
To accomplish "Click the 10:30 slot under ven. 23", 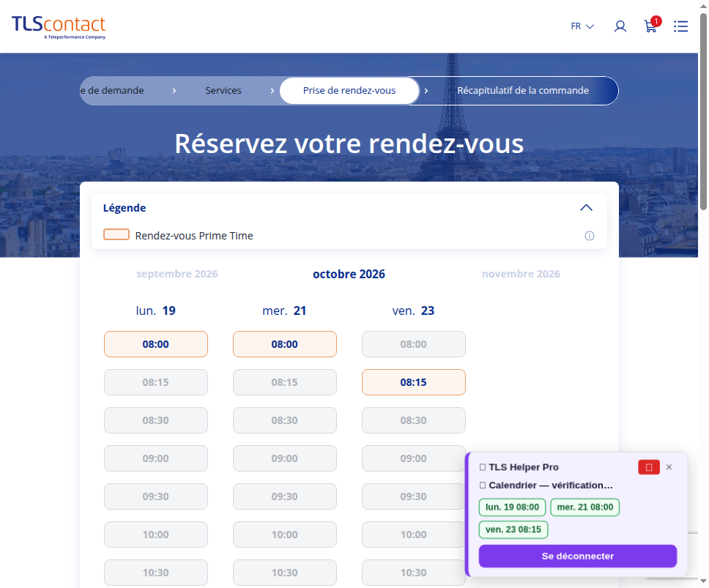I will pyautogui.click(x=414, y=573).
